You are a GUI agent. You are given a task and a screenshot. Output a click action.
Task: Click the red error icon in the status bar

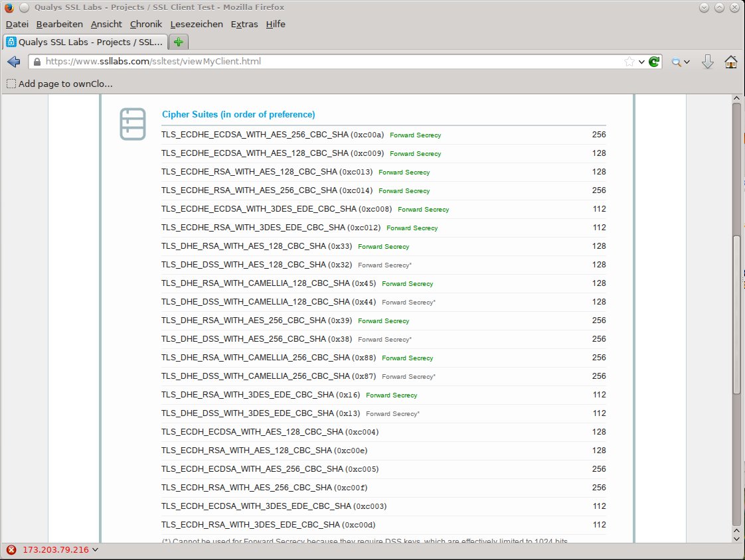[11, 549]
